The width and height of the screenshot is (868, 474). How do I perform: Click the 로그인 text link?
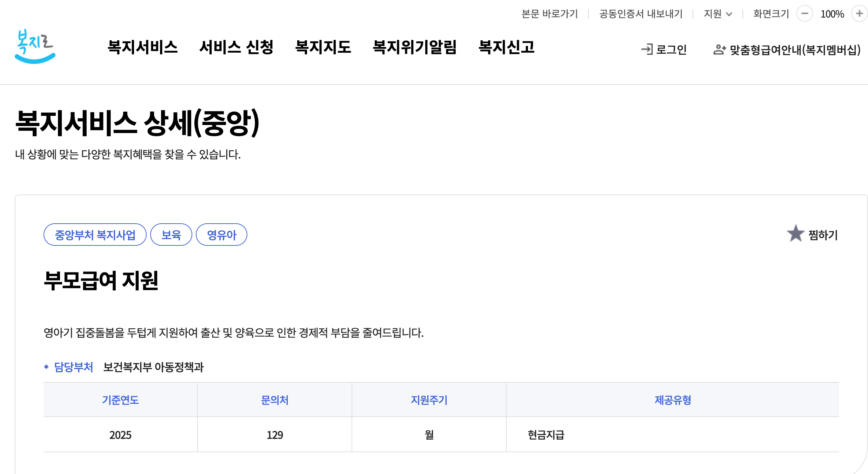(671, 50)
